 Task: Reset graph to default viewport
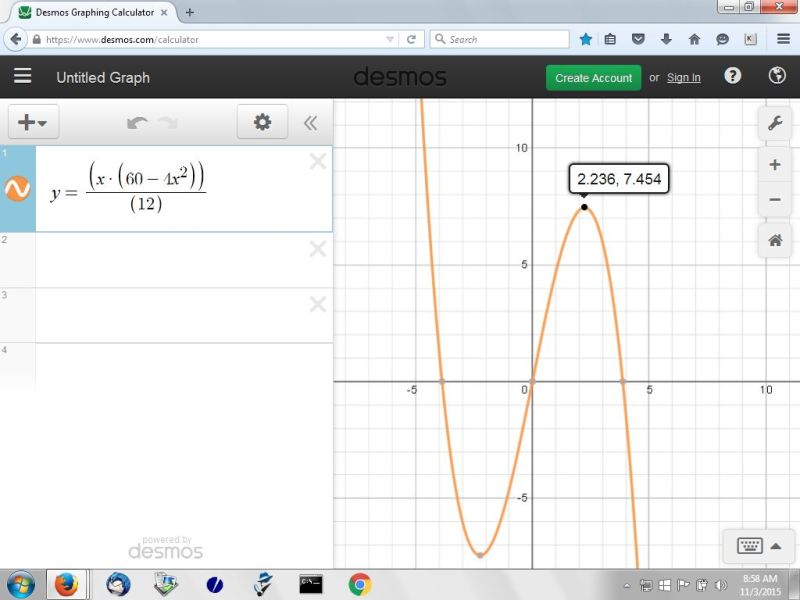click(775, 240)
